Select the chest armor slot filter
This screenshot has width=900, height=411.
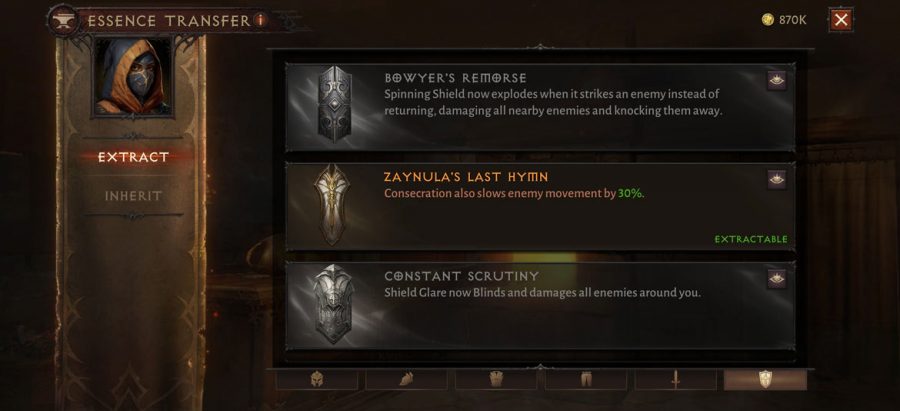(496, 379)
